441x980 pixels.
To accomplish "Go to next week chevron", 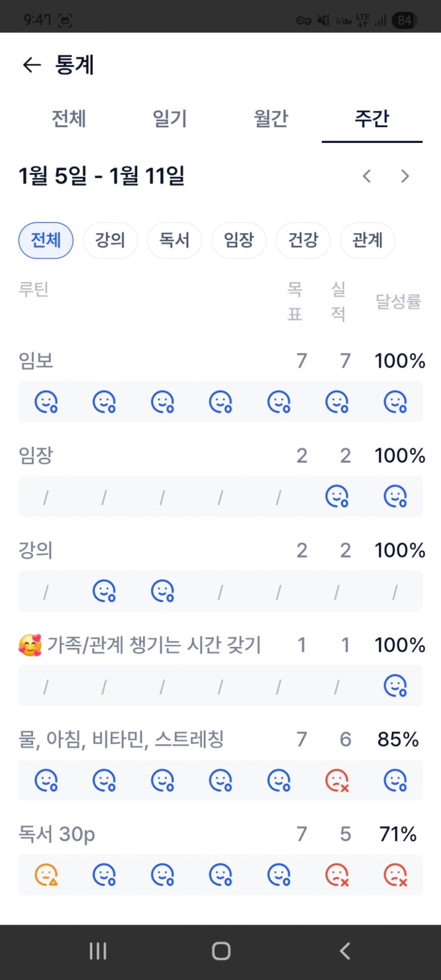I will point(405,176).
